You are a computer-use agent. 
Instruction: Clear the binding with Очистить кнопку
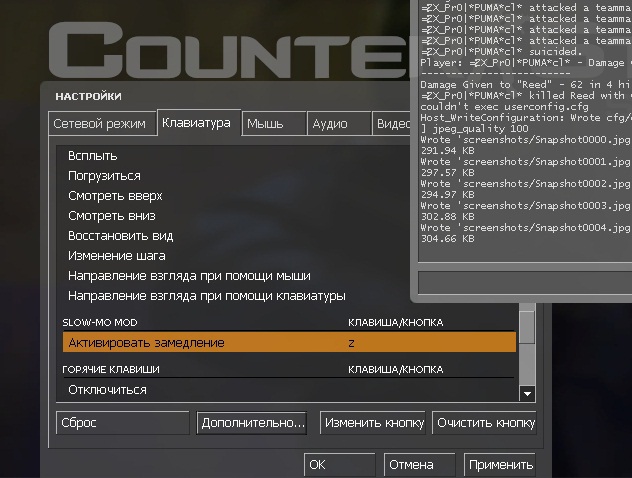[x=485, y=423]
